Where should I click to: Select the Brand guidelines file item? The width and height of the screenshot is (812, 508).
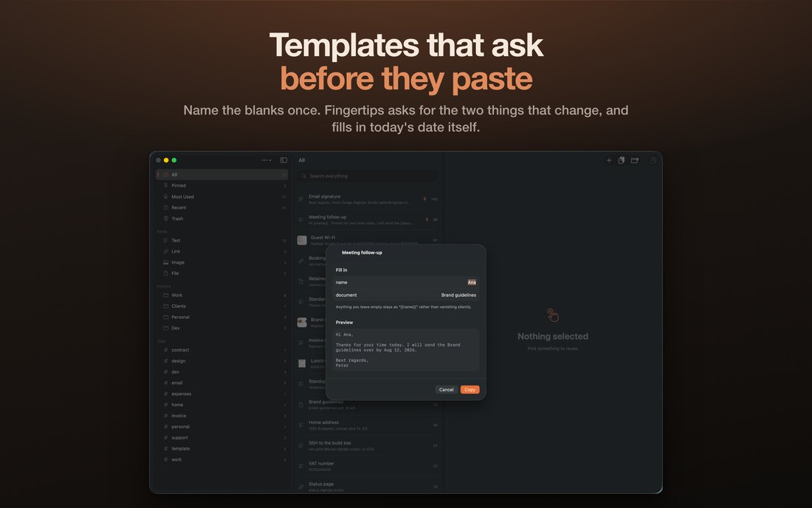pyautogui.click(x=368, y=405)
